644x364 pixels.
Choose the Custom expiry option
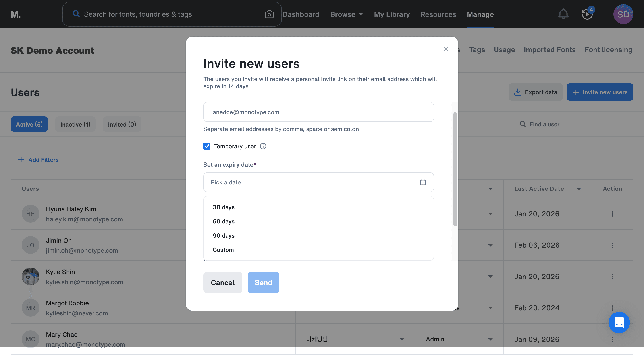(223, 250)
